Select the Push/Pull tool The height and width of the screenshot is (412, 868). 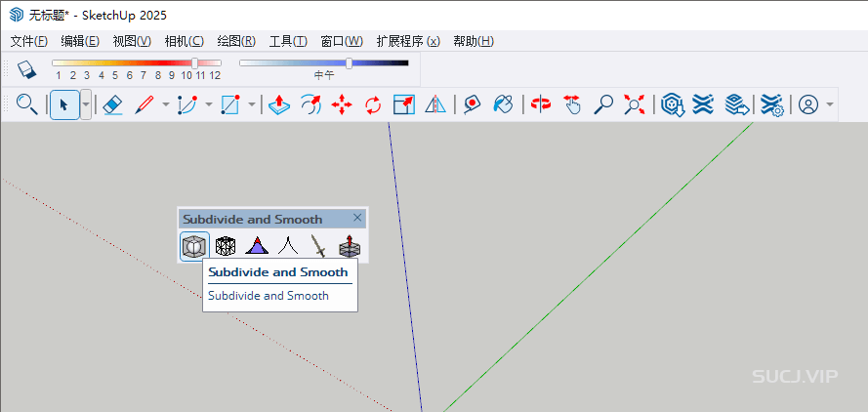[x=279, y=104]
